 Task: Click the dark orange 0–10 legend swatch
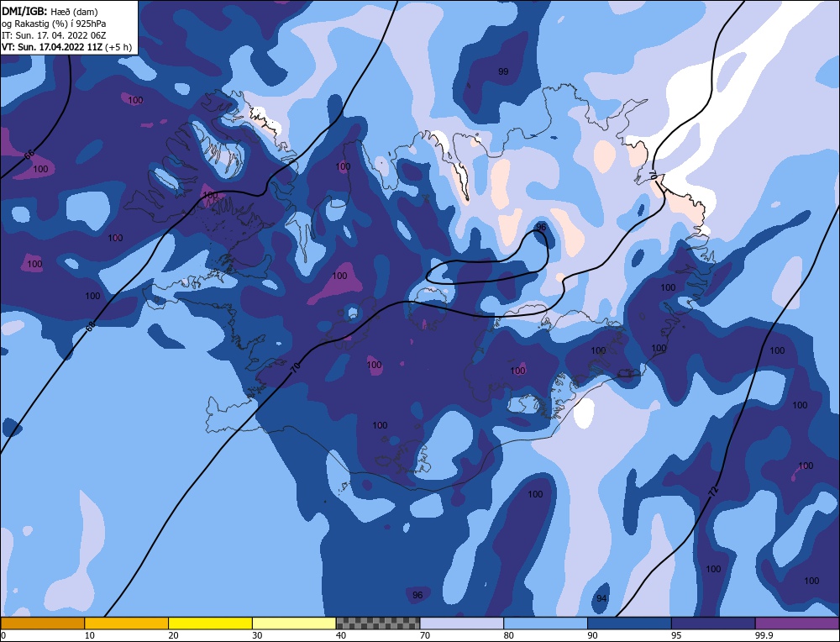point(42,623)
